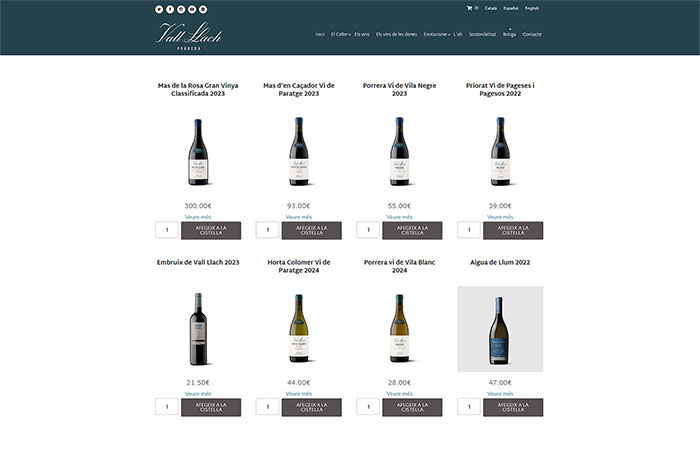Add Mas de la Rosa to cart
Screen dimensions: 700x467
click(211, 230)
